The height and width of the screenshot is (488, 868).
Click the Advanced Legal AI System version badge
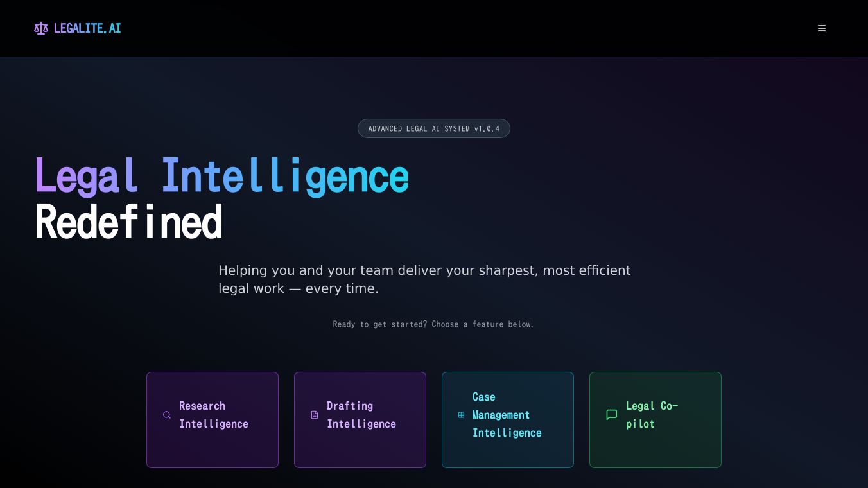tap(434, 128)
